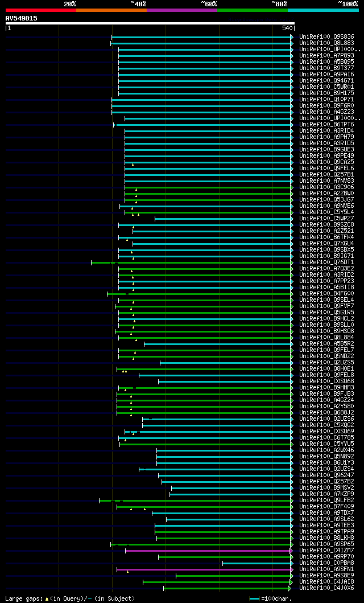Select label UniRef100_C6T785
364x603 pixels.
[327, 438]
